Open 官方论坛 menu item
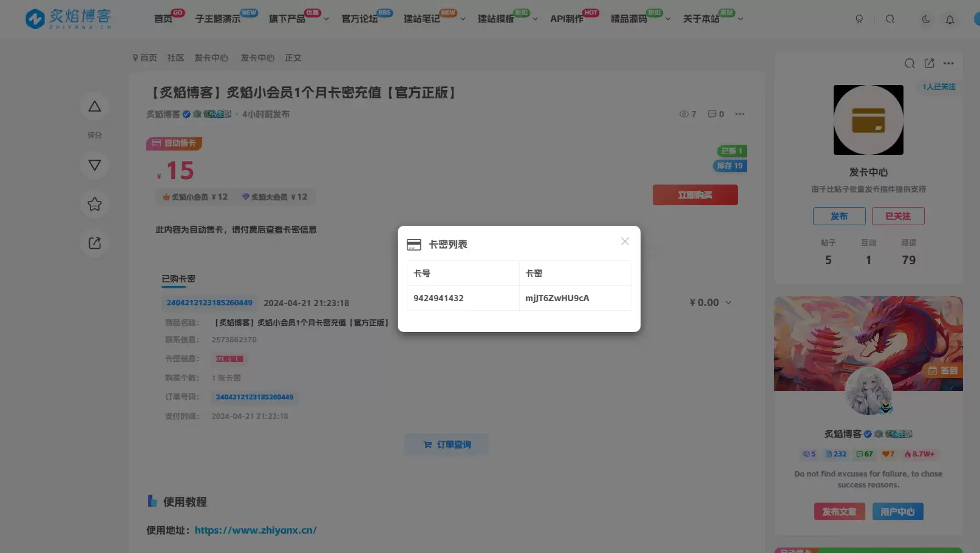Image resolution: width=980 pixels, height=553 pixels. point(359,19)
